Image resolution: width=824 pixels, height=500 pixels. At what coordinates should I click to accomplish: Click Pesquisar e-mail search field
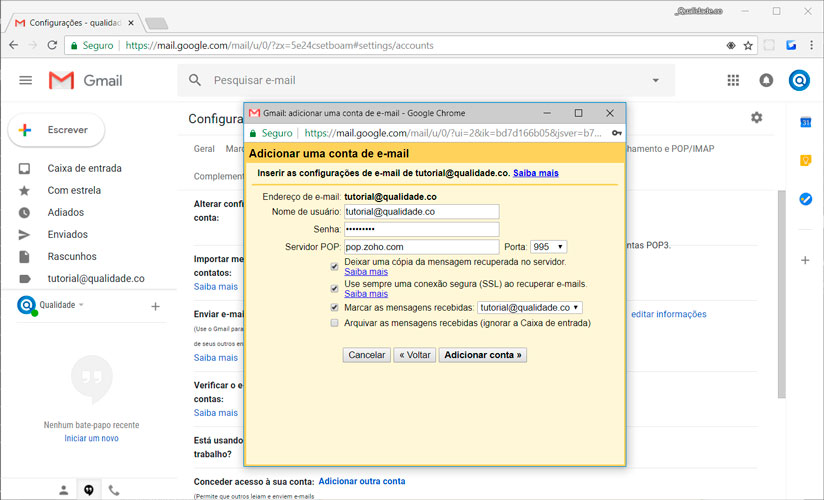click(x=426, y=80)
